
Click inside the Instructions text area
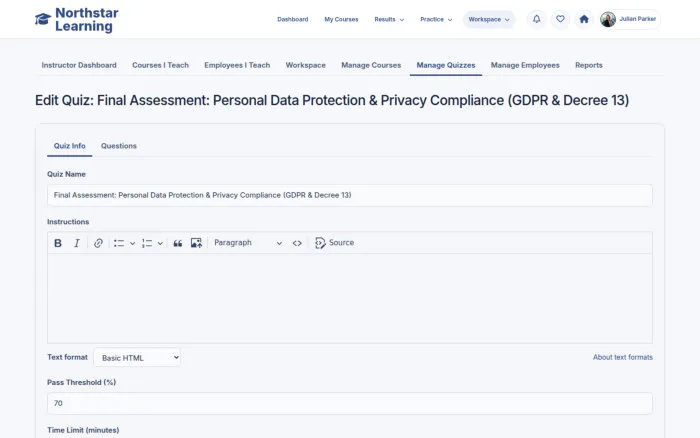[350, 298]
